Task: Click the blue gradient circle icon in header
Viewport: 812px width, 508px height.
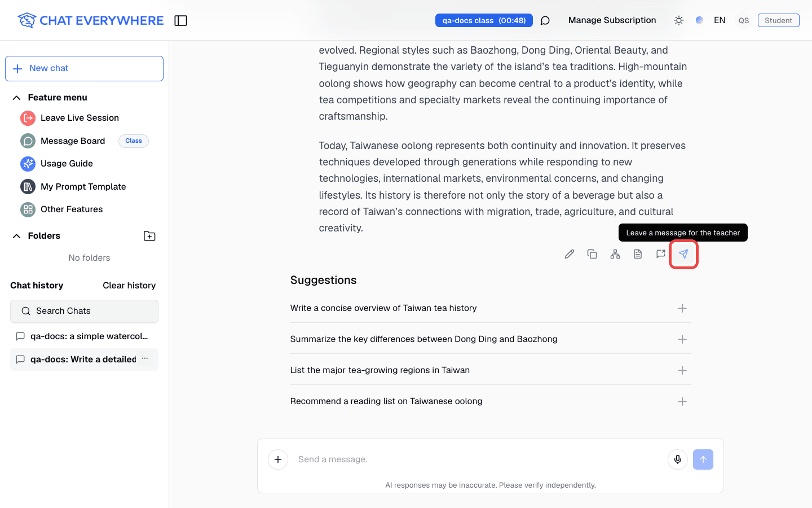Action: (699, 20)
